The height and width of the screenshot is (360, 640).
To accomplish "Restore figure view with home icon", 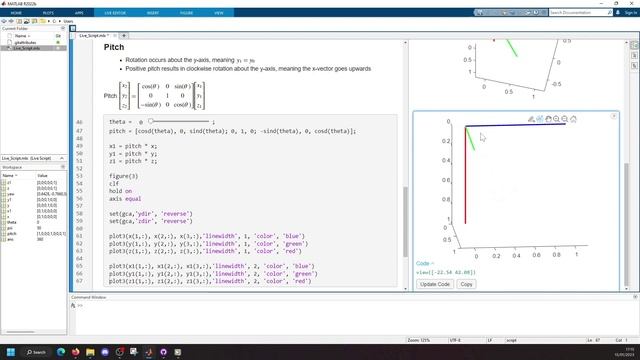I will tap(573, 119).
